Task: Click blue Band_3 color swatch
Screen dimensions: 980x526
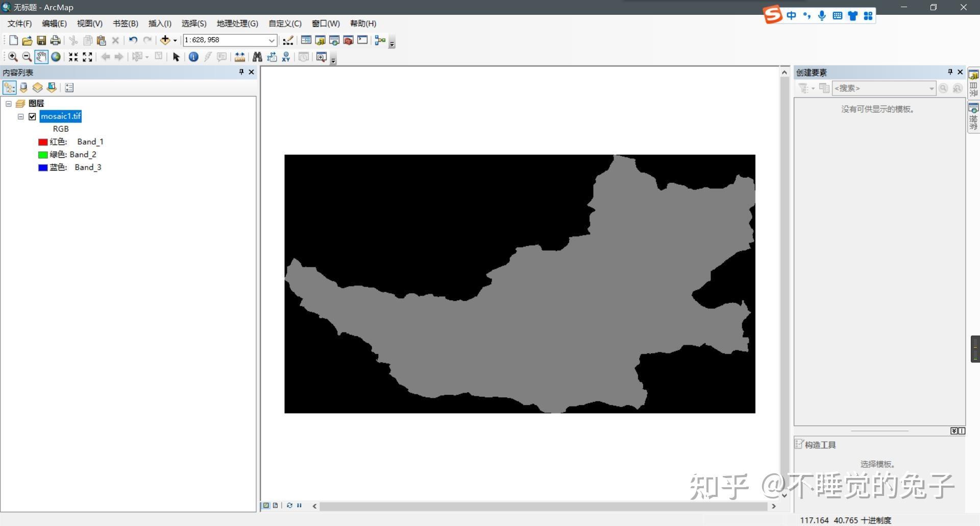Action: pyautogui.click(x=43, y=168)
